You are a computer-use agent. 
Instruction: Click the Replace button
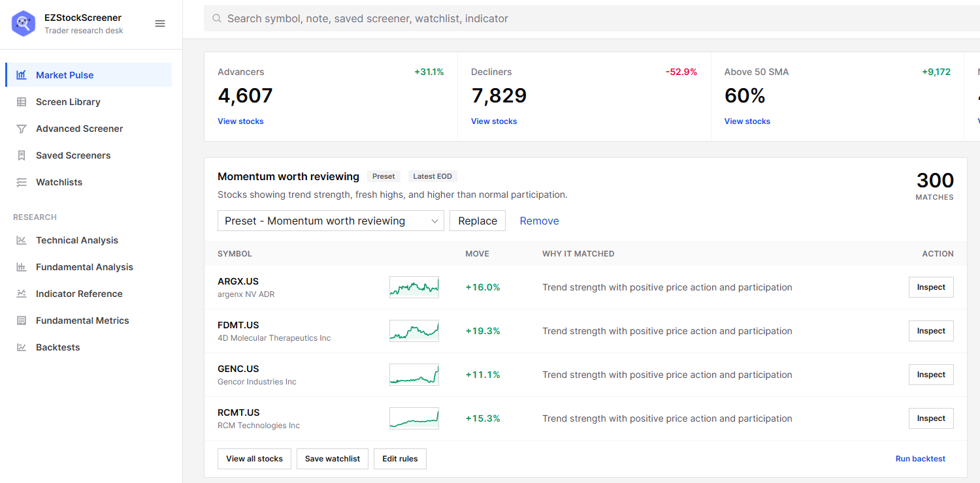click(478, 221)
